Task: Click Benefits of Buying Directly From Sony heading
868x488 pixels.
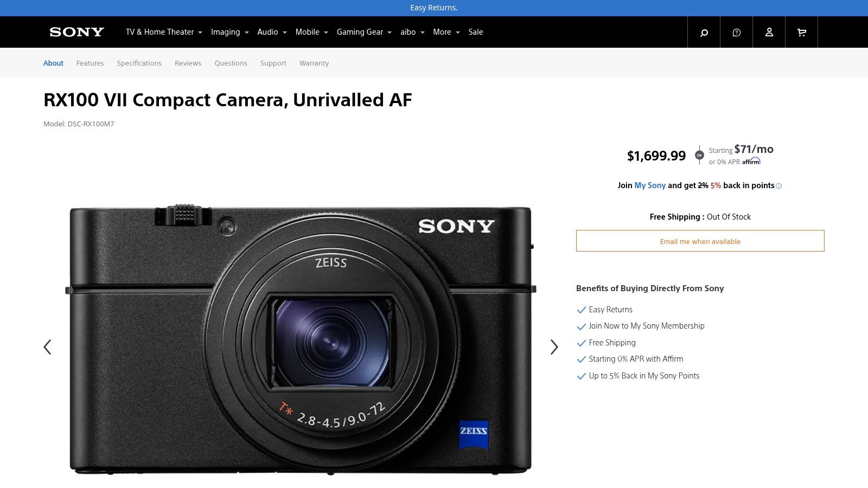Action: pos(650,288)
